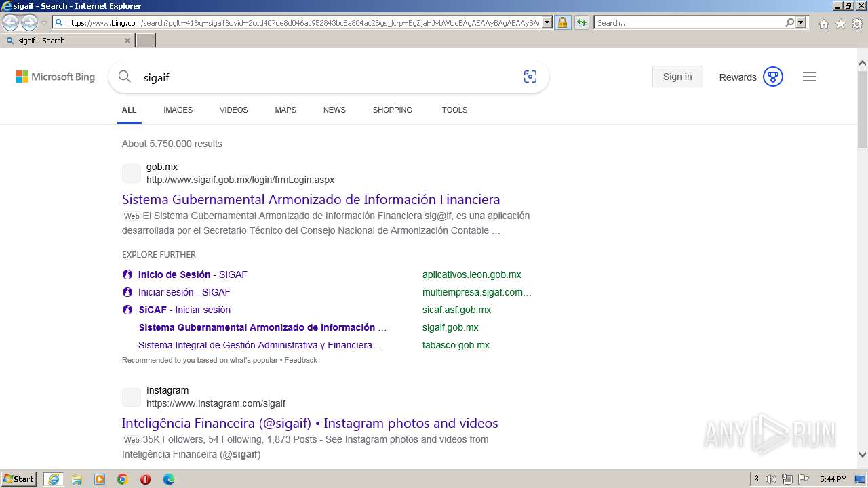Open bold 'Sistema Gubernamental Armonizado' explore link
The image size is (868, 488).
pos(262,327)
